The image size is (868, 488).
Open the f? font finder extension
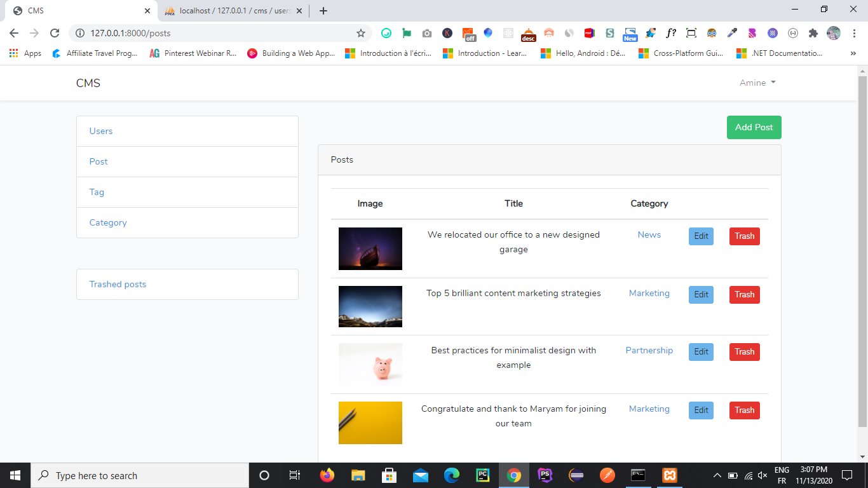[x=671, y=33]
